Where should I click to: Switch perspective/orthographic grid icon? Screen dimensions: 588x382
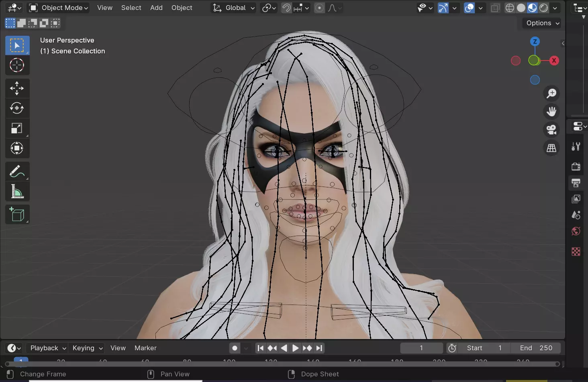[551, 148]
